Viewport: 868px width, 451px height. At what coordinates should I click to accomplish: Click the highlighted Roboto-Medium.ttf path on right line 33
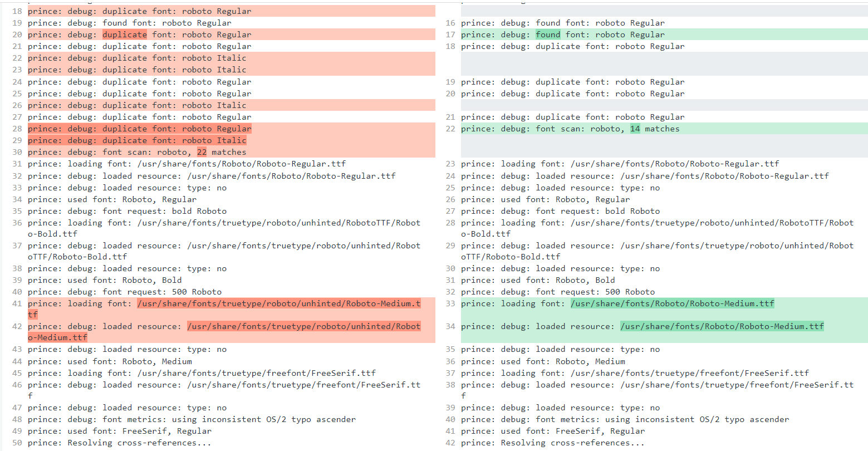pyautogui.click(x=672, y=303)
